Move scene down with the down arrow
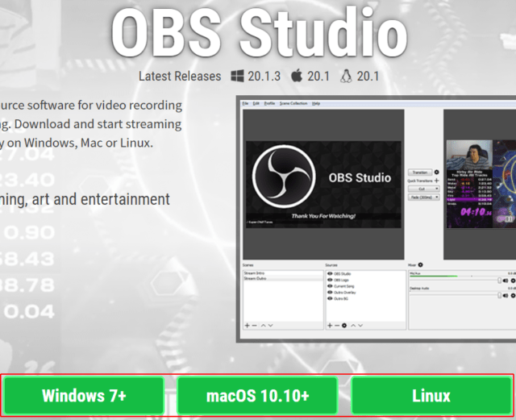Image resolution: width=516 pixels, height=420 pixels. click(x=271, y=326)
